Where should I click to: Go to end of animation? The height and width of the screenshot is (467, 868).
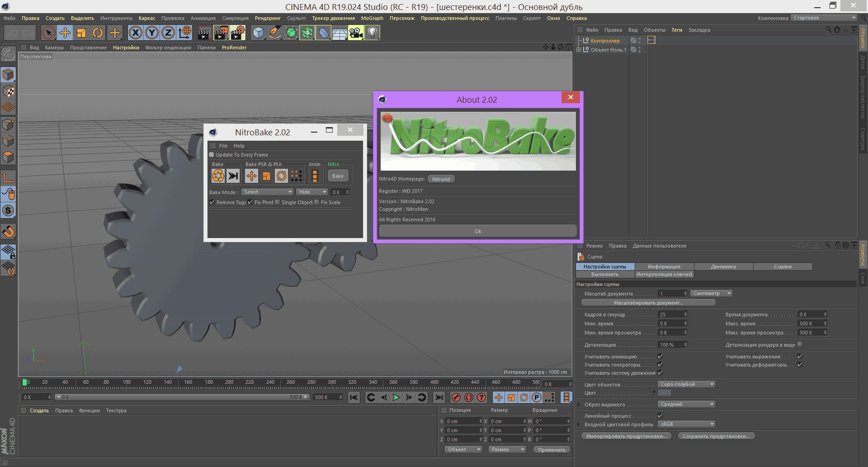pyautogui.click(x=439, y=397)
